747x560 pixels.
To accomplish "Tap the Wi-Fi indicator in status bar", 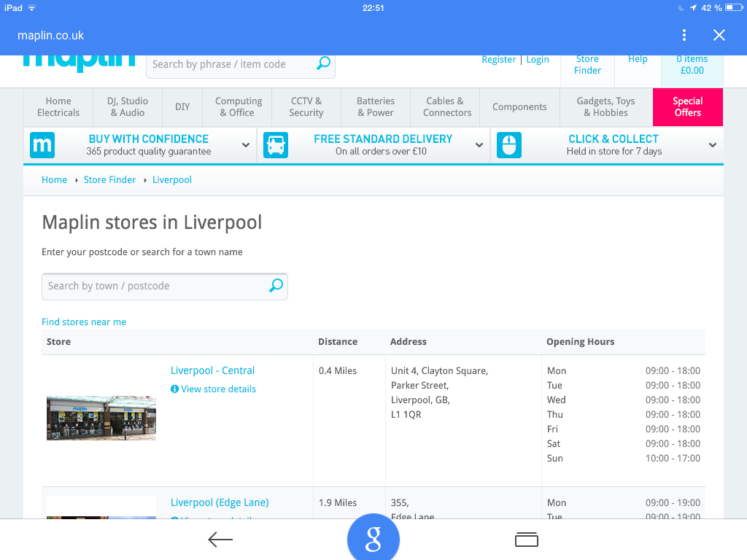I will [31, 7].
